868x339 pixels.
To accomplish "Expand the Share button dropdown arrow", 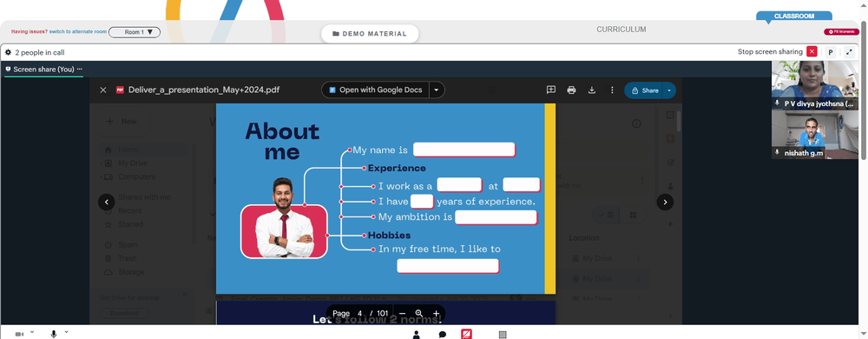I will pos(670,90).
